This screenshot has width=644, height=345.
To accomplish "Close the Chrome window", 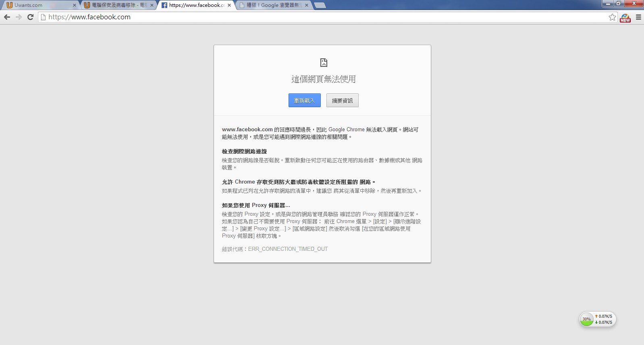I will (x=634, y=4).
